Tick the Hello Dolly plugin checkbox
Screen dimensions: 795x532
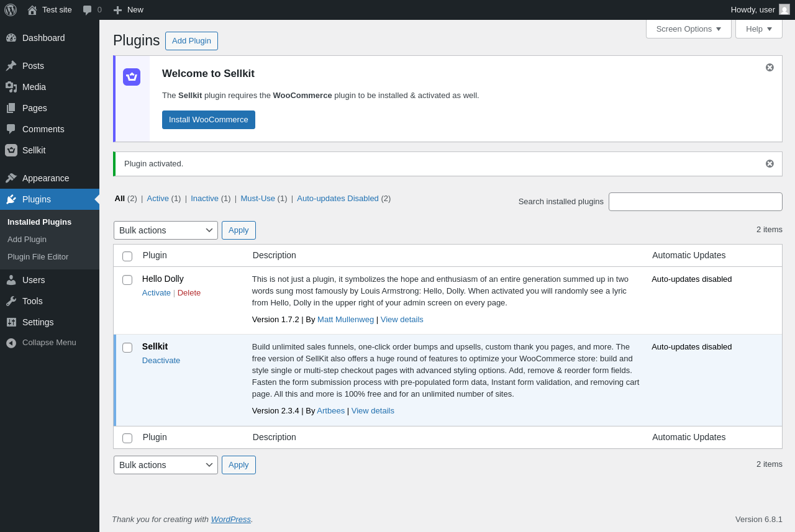tap(127, 280)
